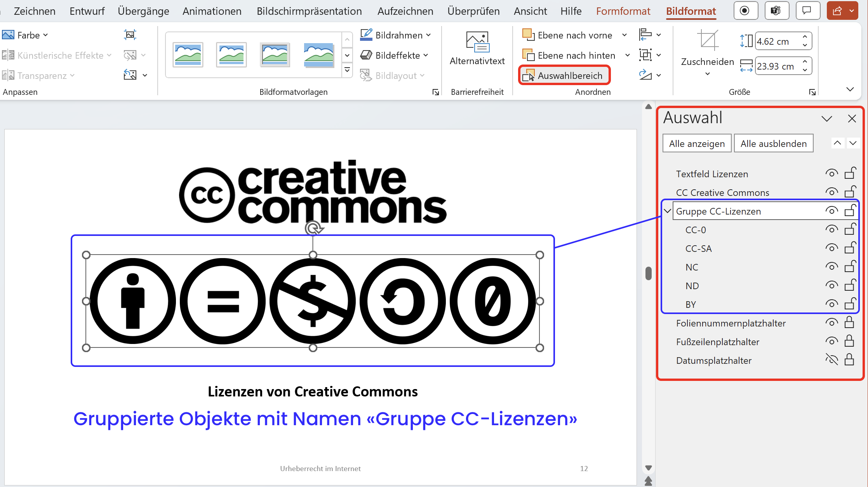Open the Ebene nach hinten dropdown arrow
868x487 pixels.
tap(628, 55)
